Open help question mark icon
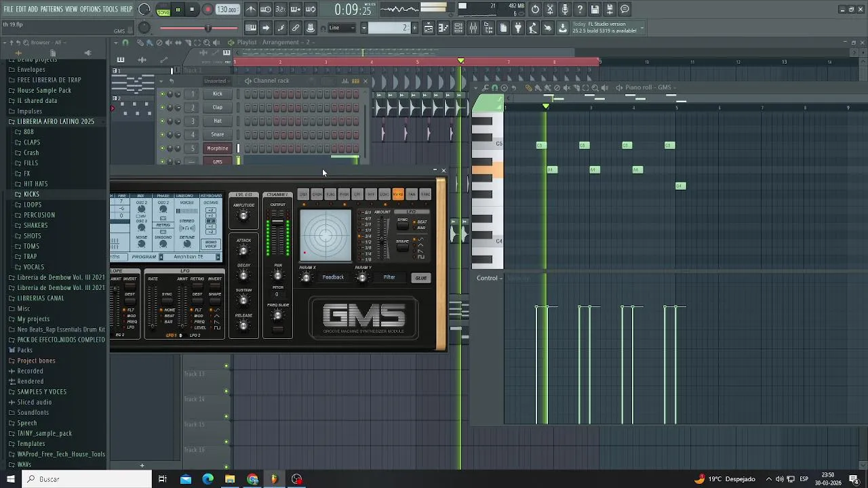 coord(580,9)
